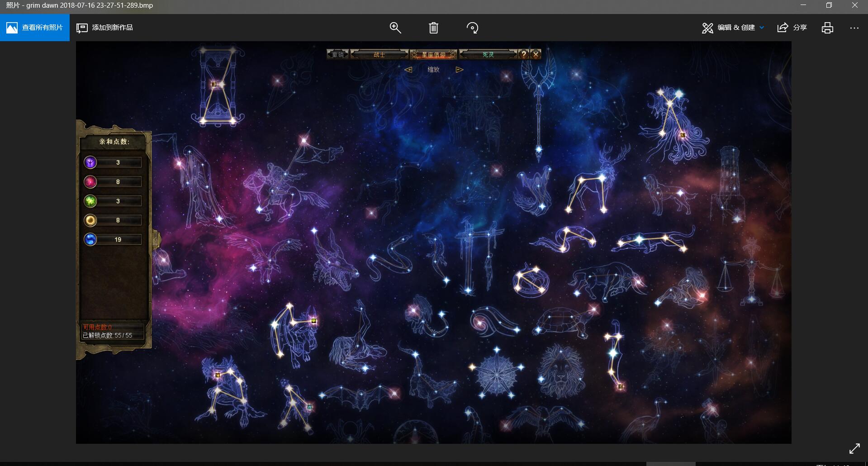Click the zoom-in left arrow beside 缩放
This screenshot has height=466, width=868.
(408, 70)
